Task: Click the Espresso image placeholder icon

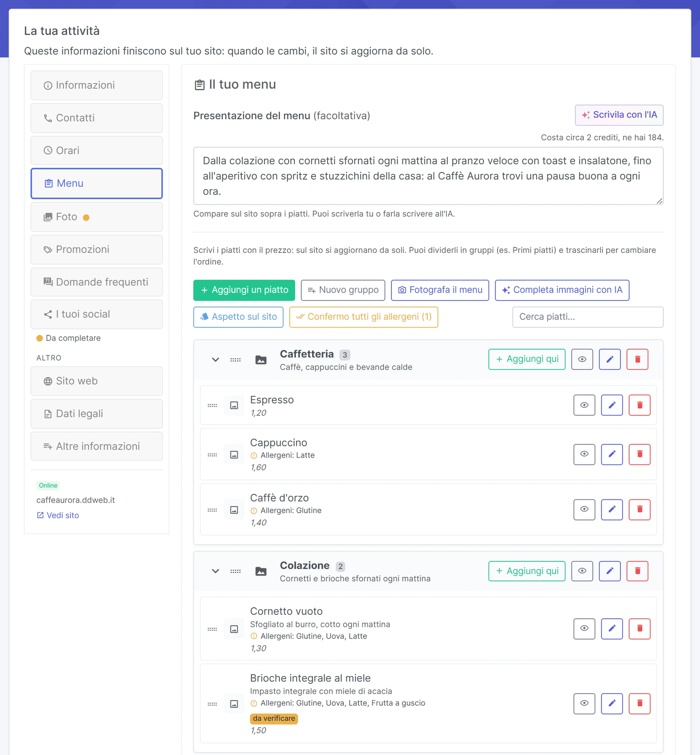Action: (234, 406)
